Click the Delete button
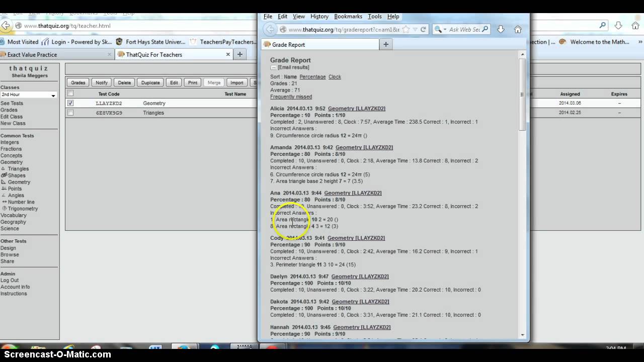Image resolution: width=644 pixels, height=362 pixels. tap(124, 82)
